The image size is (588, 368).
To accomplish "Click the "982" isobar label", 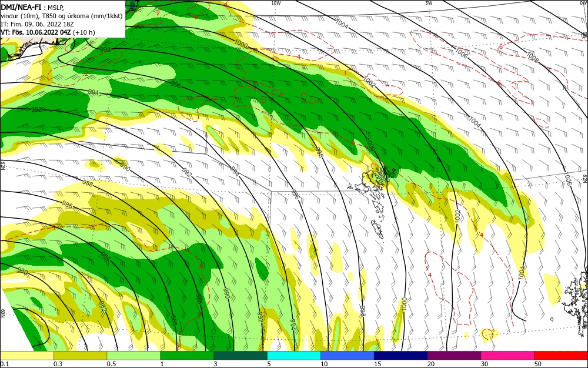I will click(103, 306).
